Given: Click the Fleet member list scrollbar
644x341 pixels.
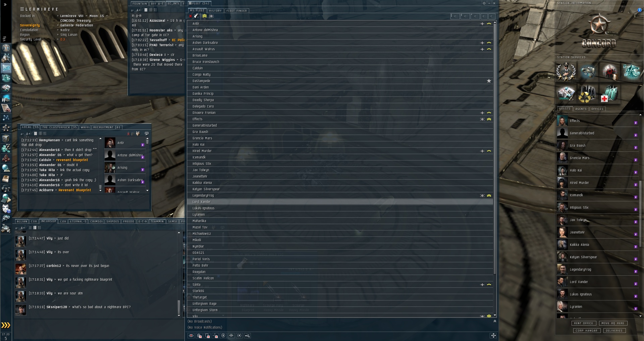Looking at the screenshot, I should tap(495, 149).
